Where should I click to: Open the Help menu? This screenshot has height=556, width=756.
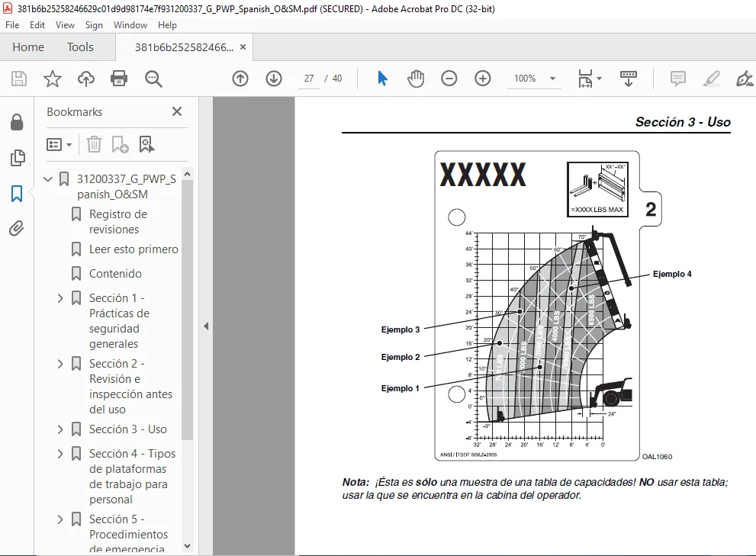[x=167, y=25]
